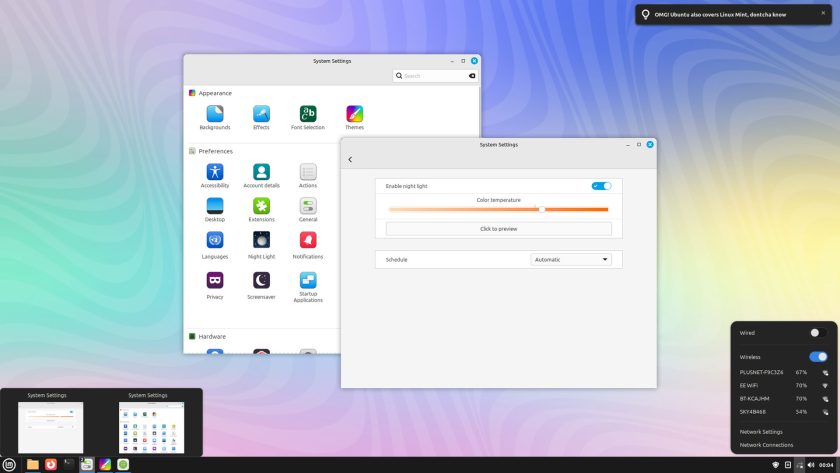Screen dimensions: 840x473
Task: Select the night light window thumbnail preview
Action: click(50, 427)
